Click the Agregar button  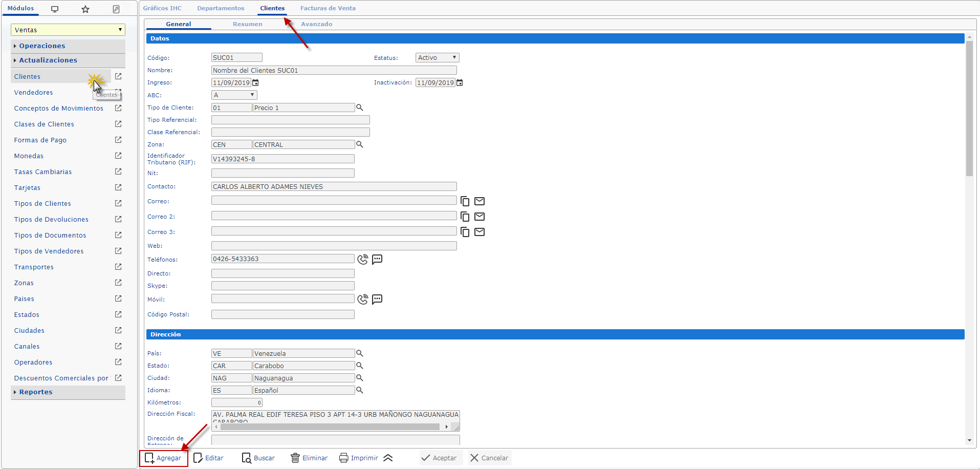pyautogui.click(x=164, y=458)
